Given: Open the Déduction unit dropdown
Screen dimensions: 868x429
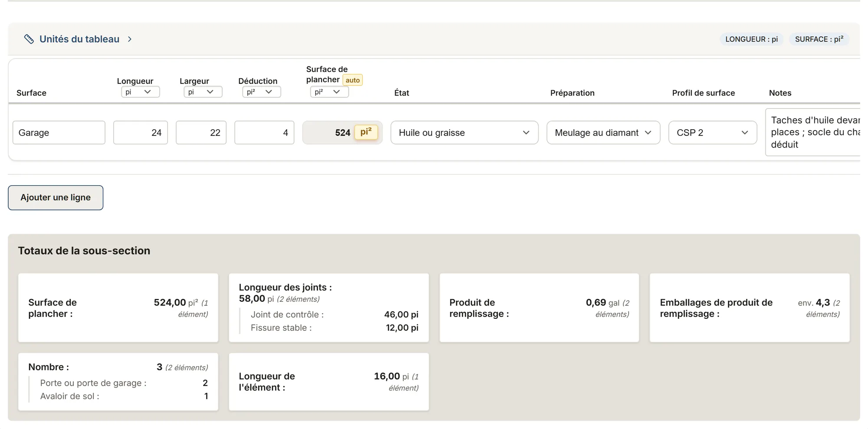Looking at the screenshot, I should click(261, 92).
